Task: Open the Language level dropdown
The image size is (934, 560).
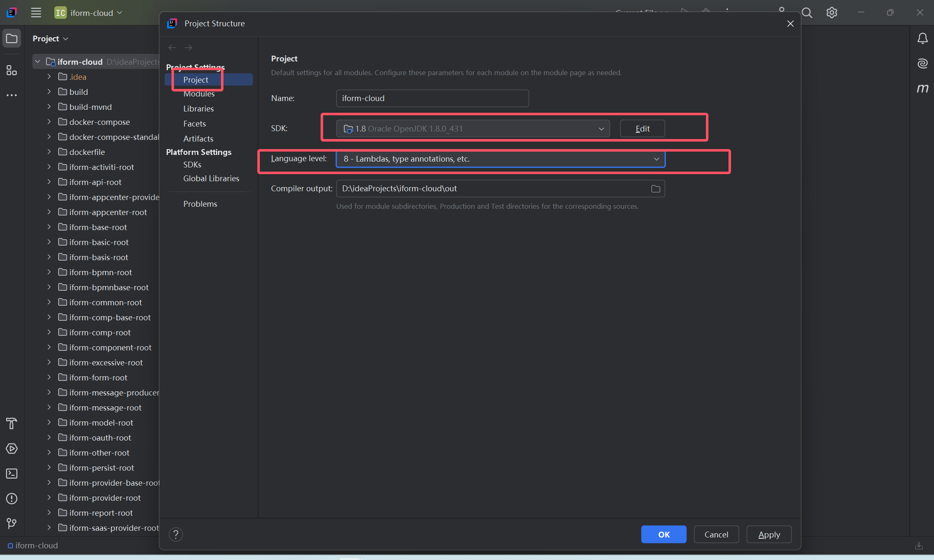Action: click(x=500, y=159)
